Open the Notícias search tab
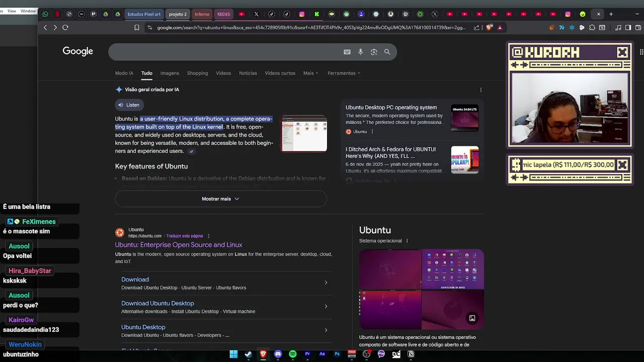Image resolution: width=644 pixels, height=362 pixels. pyautogui.click(x=248, y=73)
